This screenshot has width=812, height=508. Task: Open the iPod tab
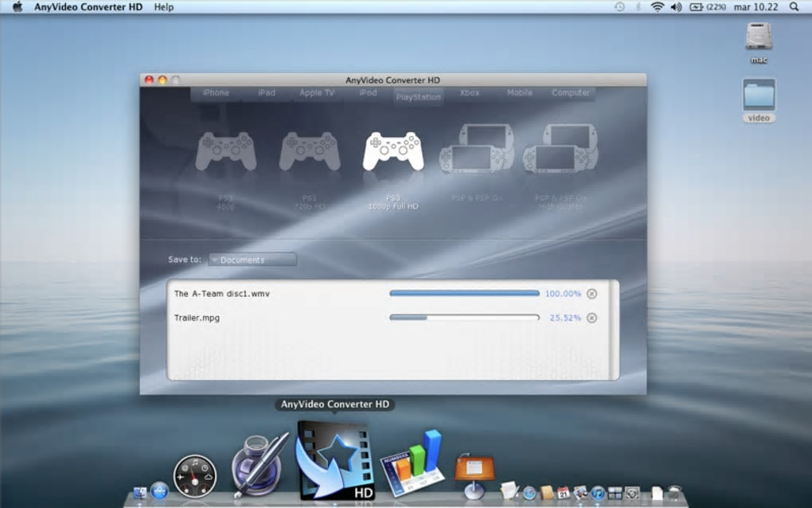tap(368, 92)
